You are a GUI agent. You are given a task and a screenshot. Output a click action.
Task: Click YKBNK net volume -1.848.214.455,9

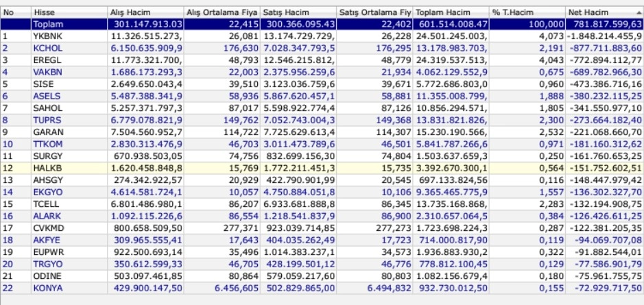coord(605,36)
